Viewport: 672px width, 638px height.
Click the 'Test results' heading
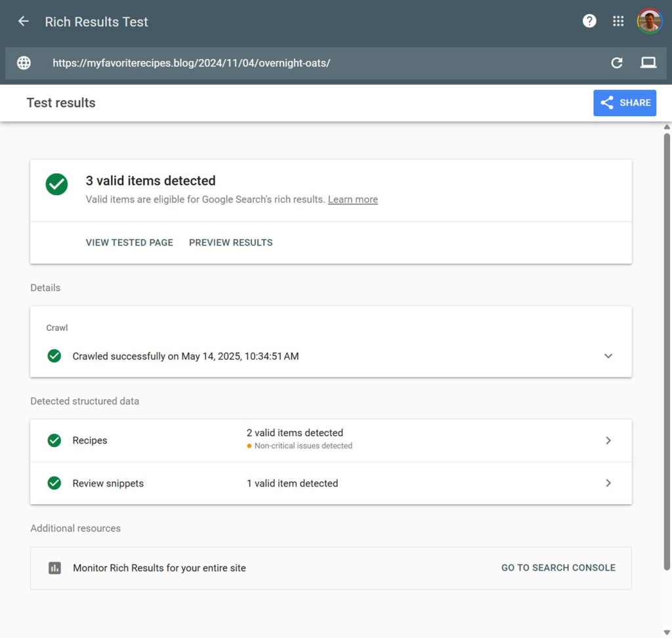point(61,103)
